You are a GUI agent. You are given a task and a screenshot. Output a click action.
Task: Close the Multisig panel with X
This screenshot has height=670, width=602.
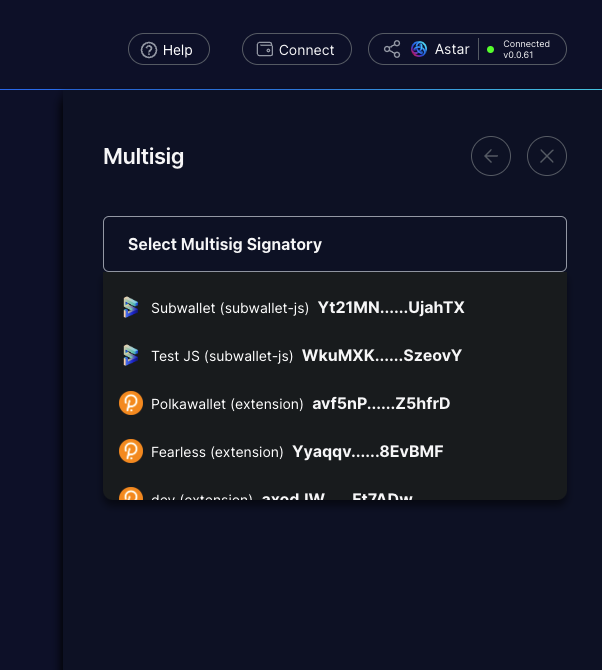[547, 156]
